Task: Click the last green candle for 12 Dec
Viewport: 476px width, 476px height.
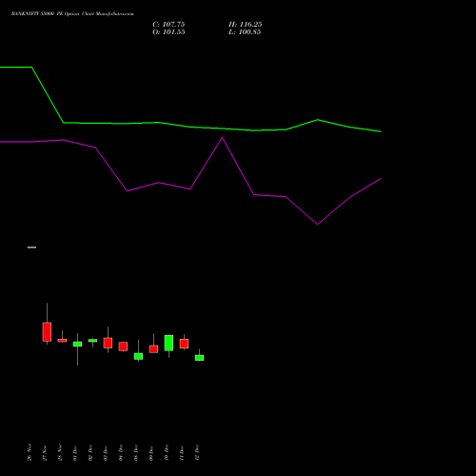Action: pos(199,358)
